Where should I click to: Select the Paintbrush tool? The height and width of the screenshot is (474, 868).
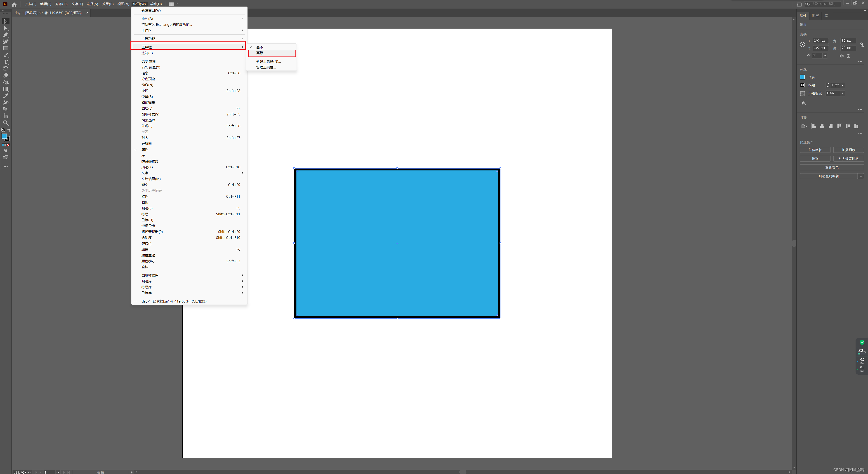click(x=6, y=55)
